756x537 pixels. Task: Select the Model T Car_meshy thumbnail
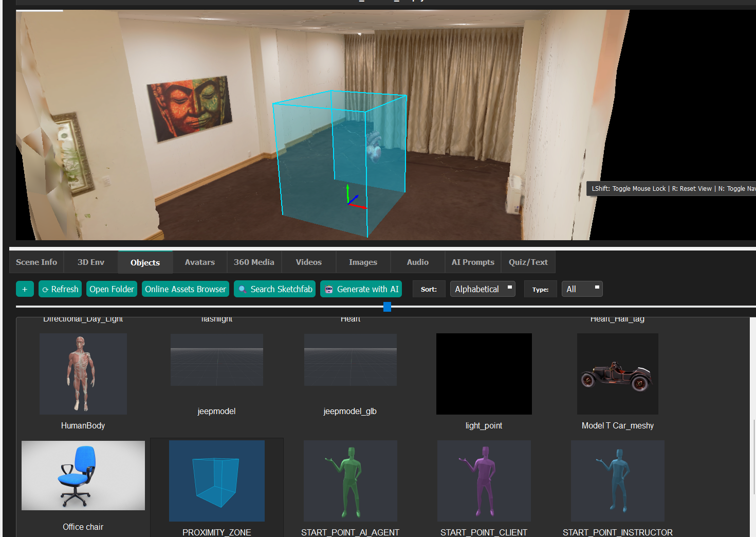click(x=618, y=374)
